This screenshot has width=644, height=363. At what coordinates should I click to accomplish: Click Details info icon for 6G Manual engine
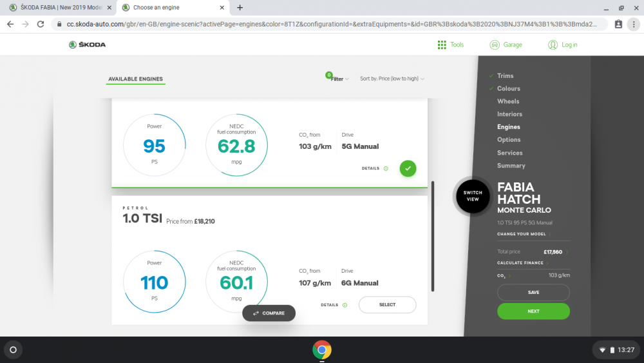(x=345, y=305)
